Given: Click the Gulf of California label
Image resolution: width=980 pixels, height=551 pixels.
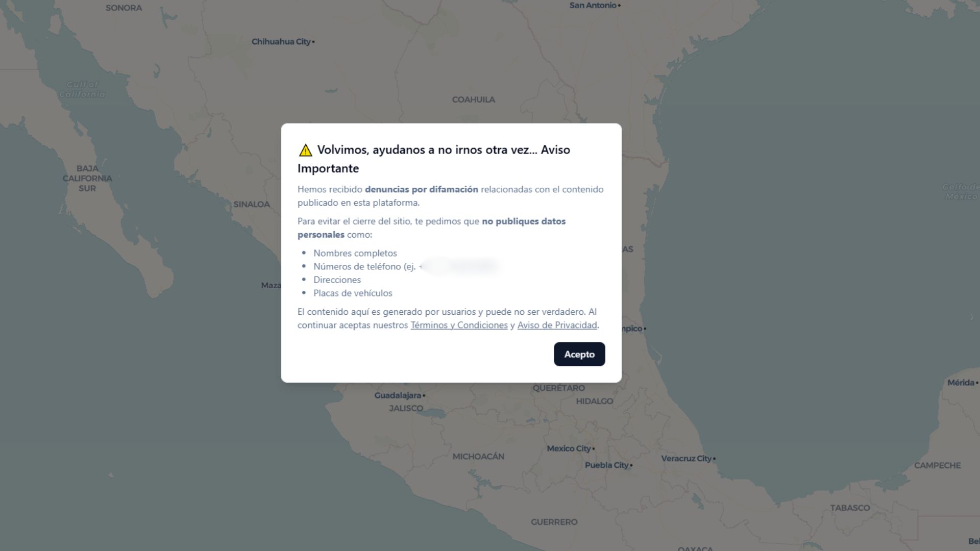Looking at the screenshot, I should pos(82,89).
